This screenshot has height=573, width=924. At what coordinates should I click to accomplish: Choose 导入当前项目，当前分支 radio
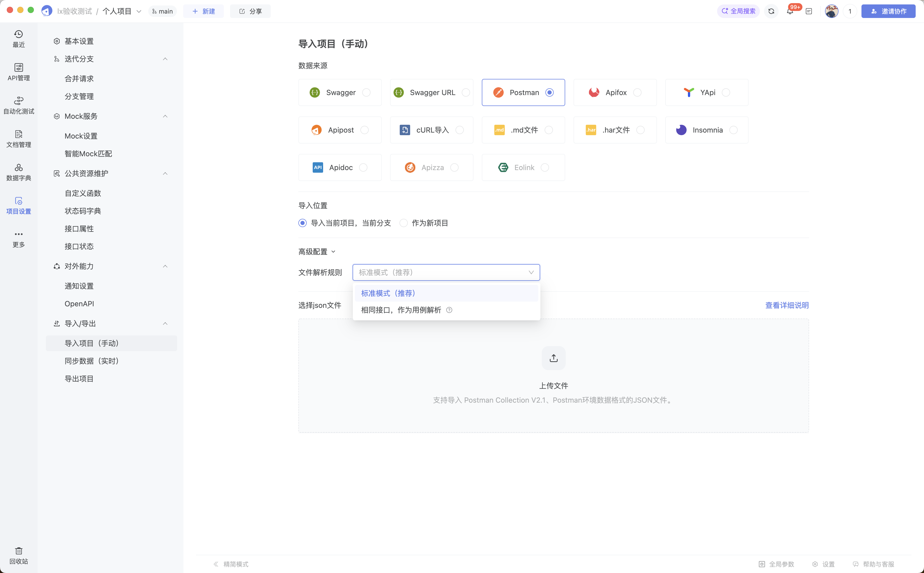click(302, 223)
